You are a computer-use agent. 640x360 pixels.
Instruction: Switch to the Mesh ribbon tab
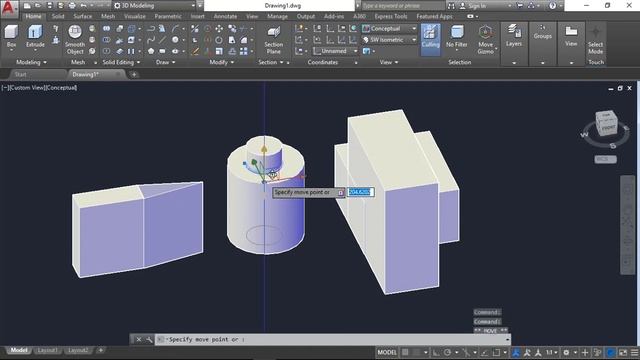click(108, 16)
